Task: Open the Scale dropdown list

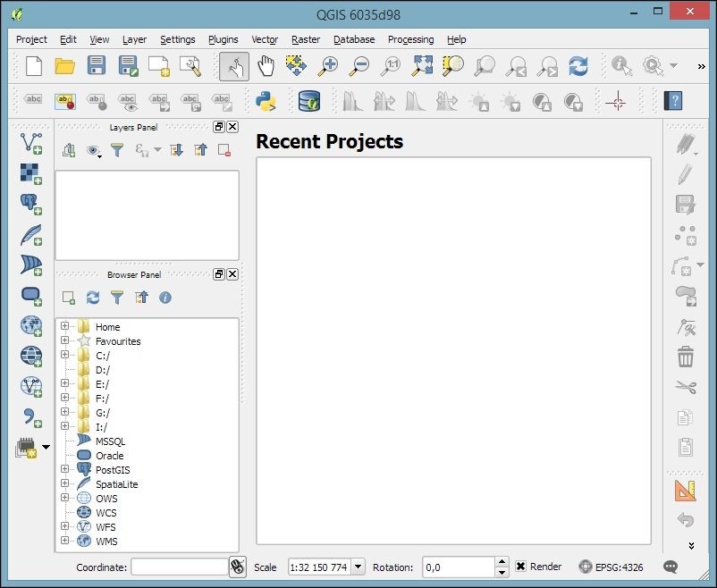Action: click(358, 567)
